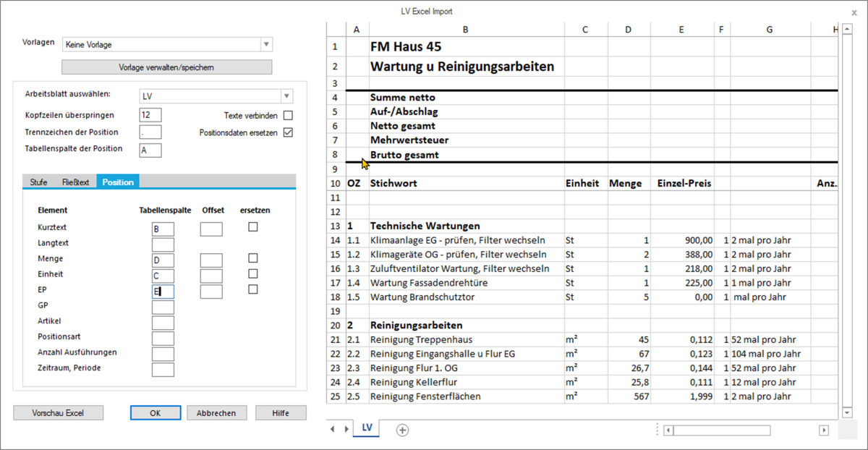Switch to the Fließtext tab
Screen dimensions: 868x450
[75, 182]
